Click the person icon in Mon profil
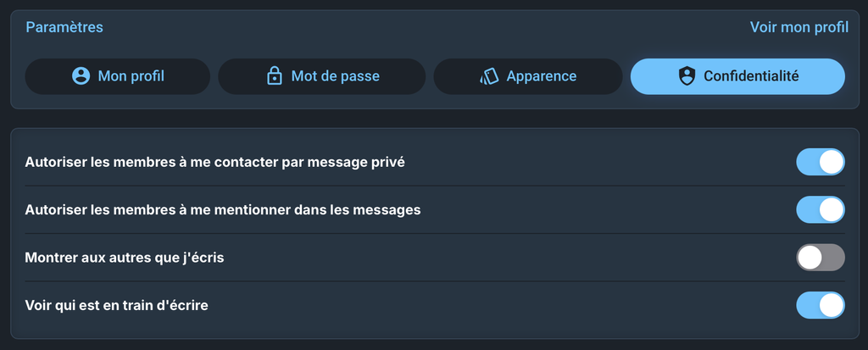The height and width of the screenshot is (350, 868). [81, 76]
